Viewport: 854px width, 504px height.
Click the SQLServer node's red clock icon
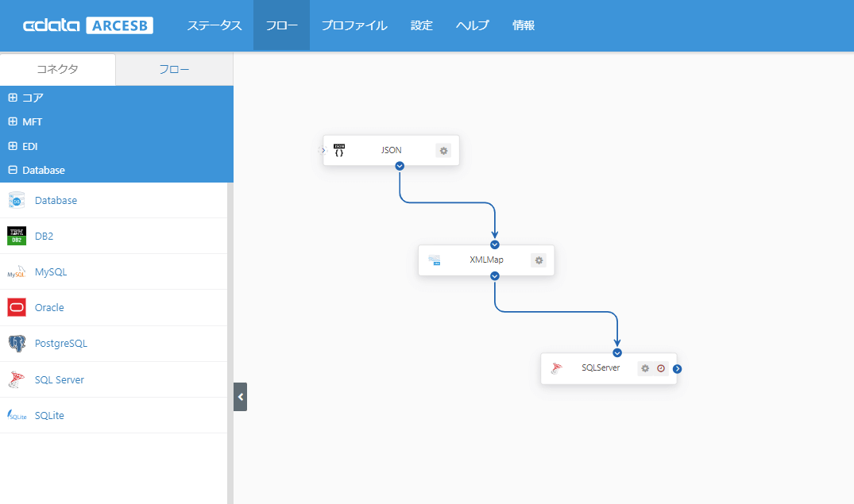pos(660,368)
